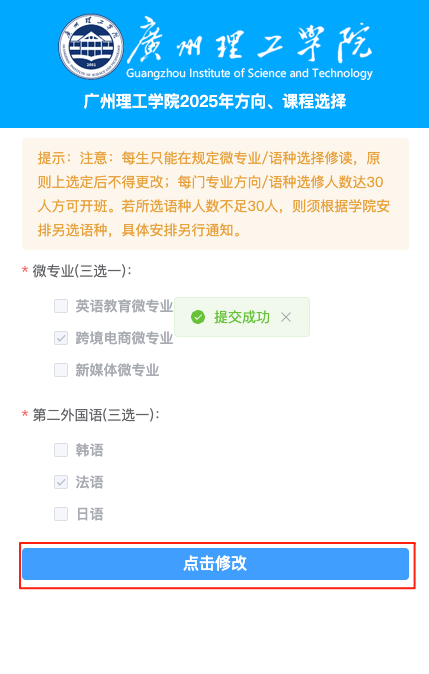Click the green success checkmark icon

(x=198, y=317)
